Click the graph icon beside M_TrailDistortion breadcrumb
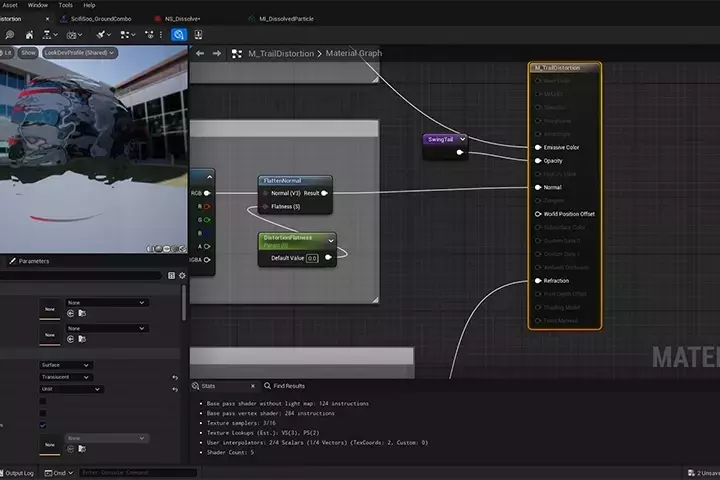 pyautogui.click(x=236, y=54)
